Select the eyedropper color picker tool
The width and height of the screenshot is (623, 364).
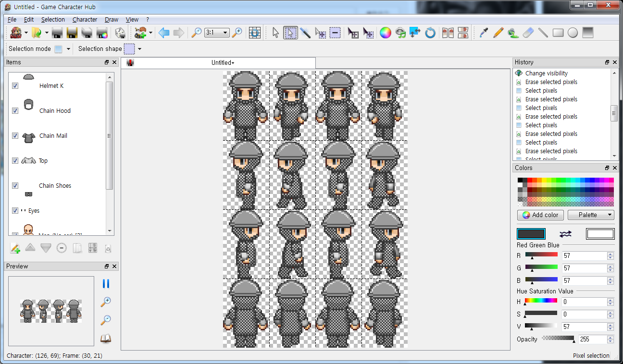(484, 33)
